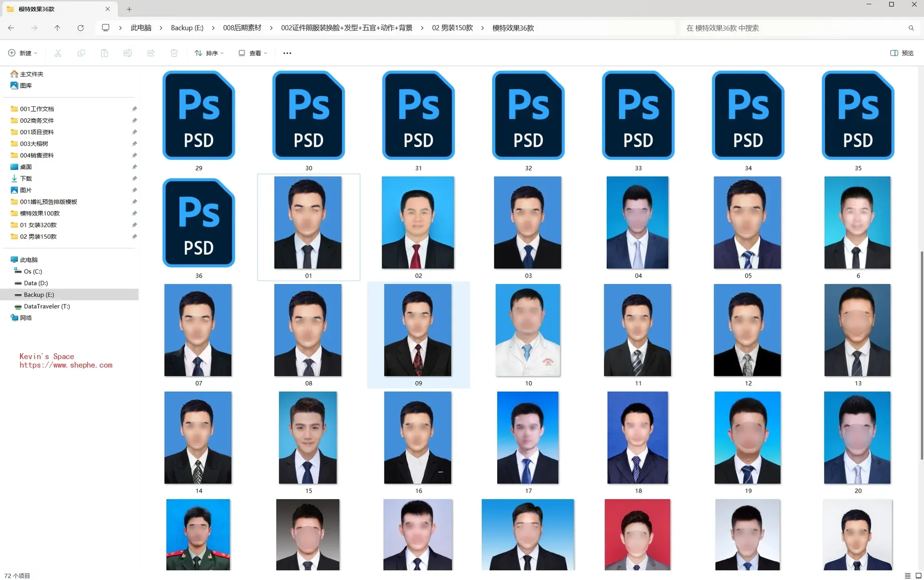
Task: Rename the selected item via the rename icon
Action: [x=128, y=53]
